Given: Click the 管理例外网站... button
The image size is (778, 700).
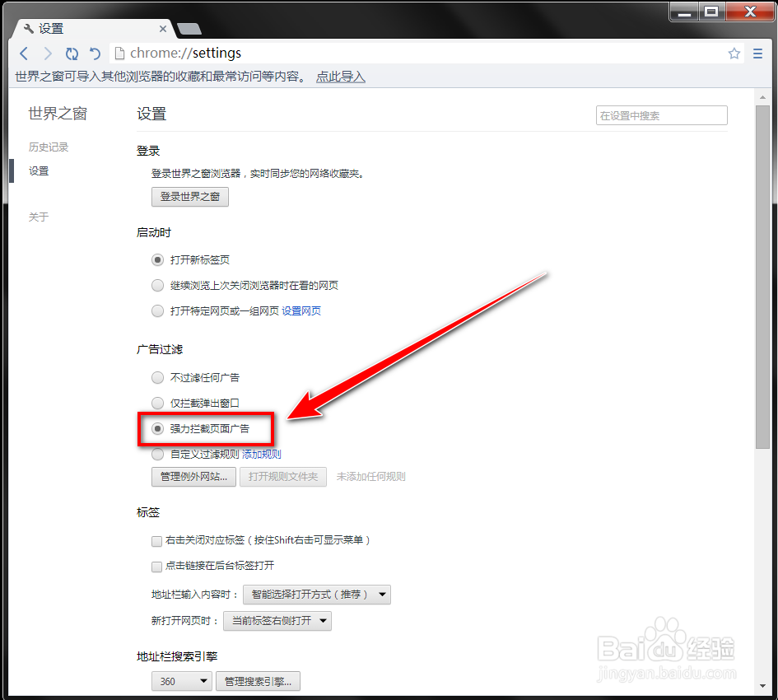Looking at the screenshot, I should (x=193, y=477).
